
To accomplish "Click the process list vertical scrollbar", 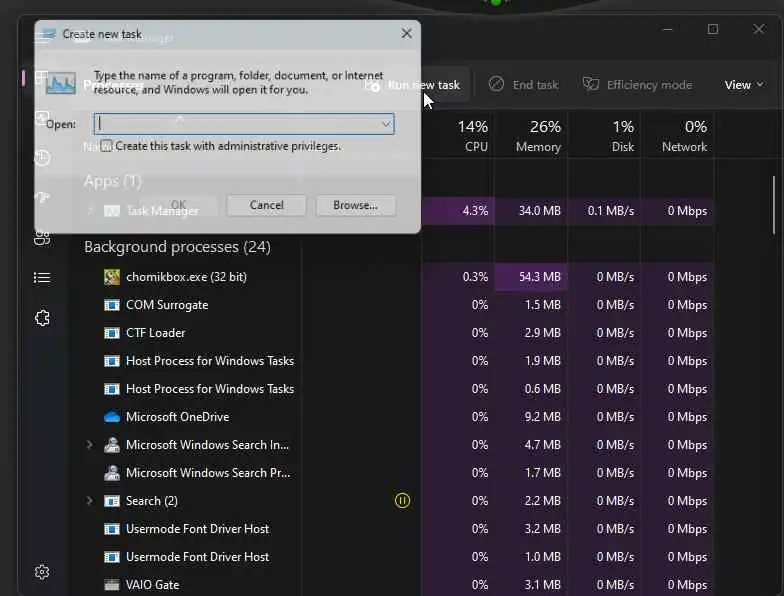I will click(774, 205).
